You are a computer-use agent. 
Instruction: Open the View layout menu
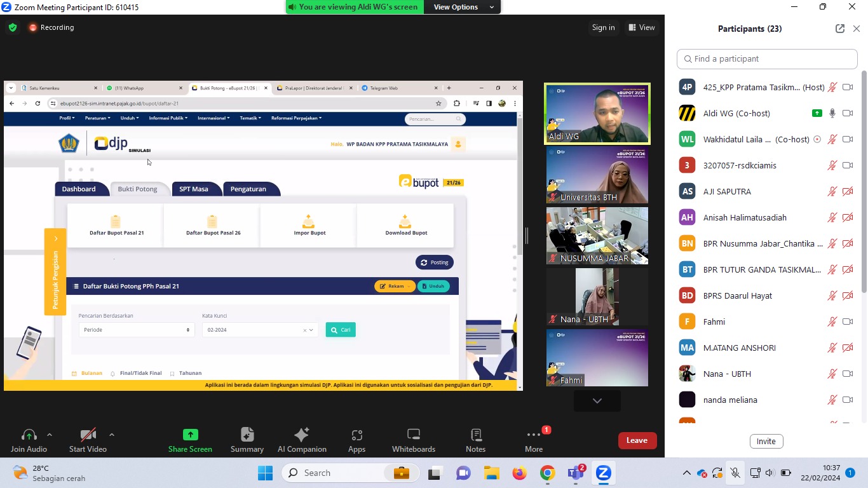642,27
